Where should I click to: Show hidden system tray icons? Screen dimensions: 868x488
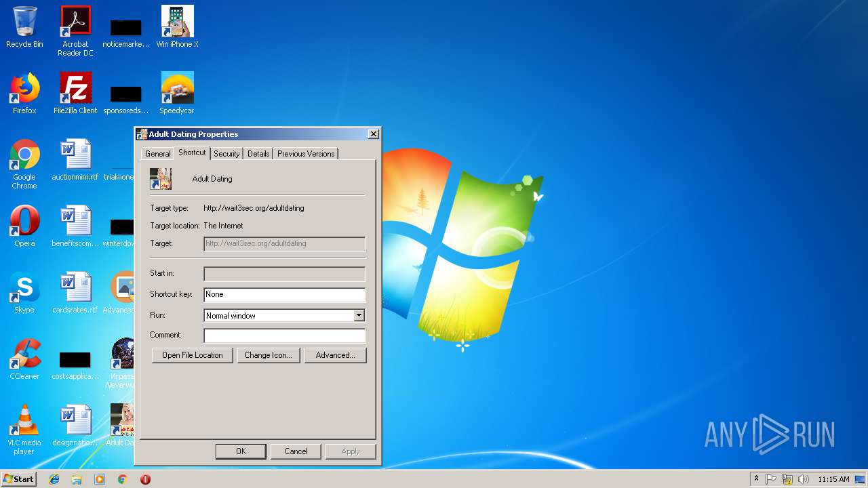[756, 479]
